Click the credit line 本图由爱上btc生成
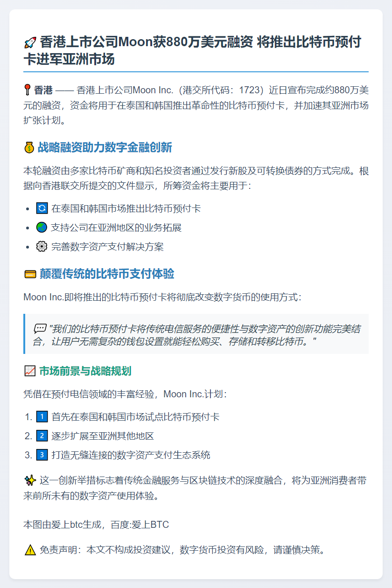Screen dimensions: 392x588 coord(96,525)
